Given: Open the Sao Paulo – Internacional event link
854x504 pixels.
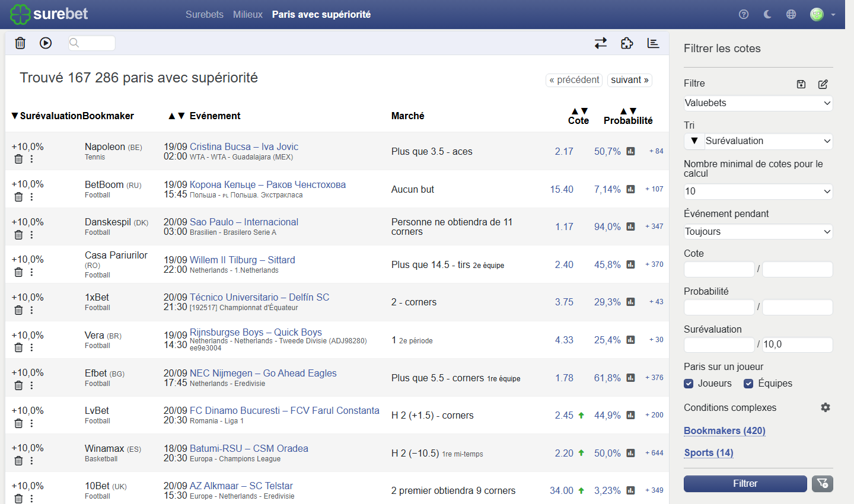Looking at the screenshot, I should (244, 222).
